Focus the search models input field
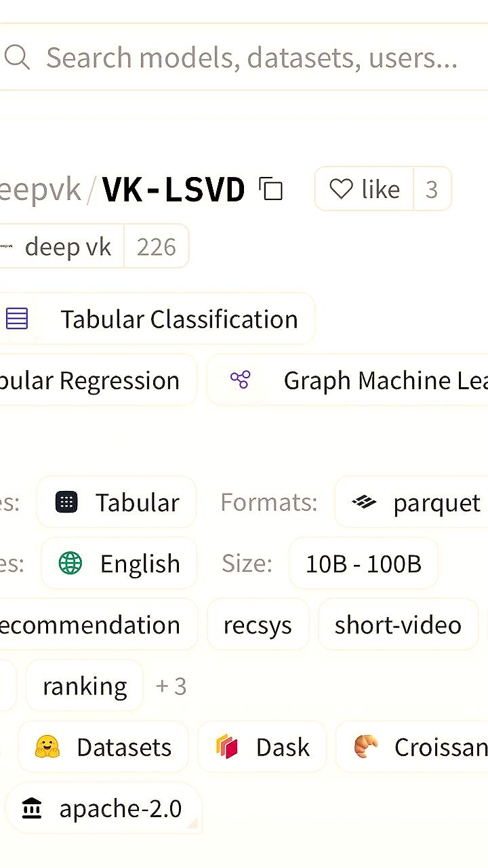 pos(251,58)
